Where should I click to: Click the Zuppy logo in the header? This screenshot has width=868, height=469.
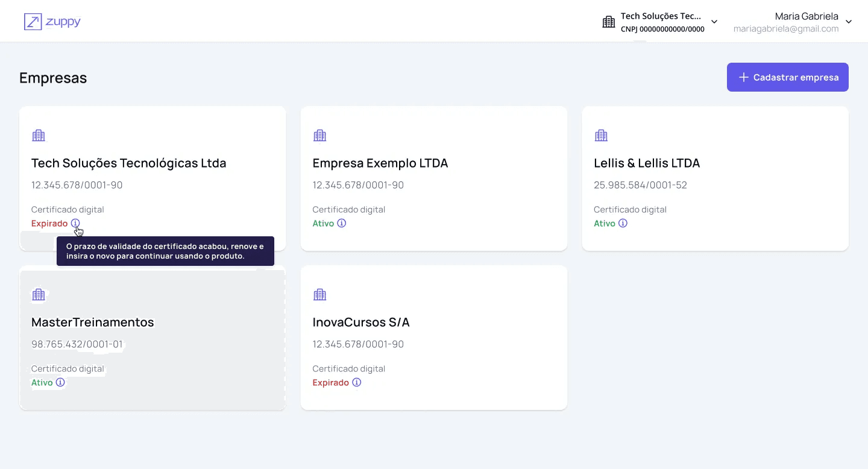52,22
